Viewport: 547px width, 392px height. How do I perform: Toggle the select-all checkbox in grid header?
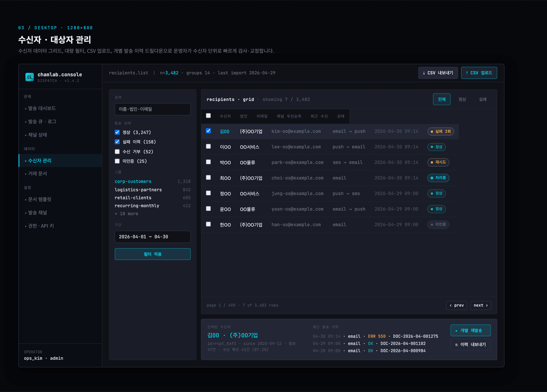(x=208, y=116)
